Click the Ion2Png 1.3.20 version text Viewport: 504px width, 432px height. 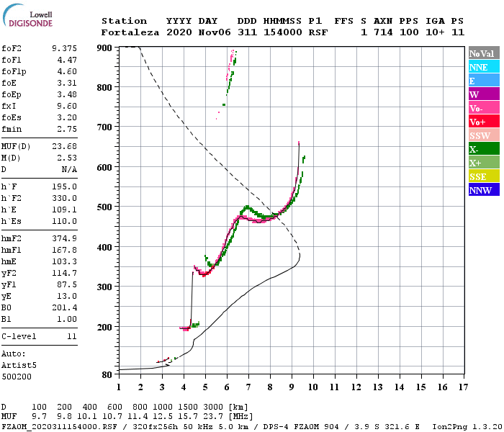467,426
